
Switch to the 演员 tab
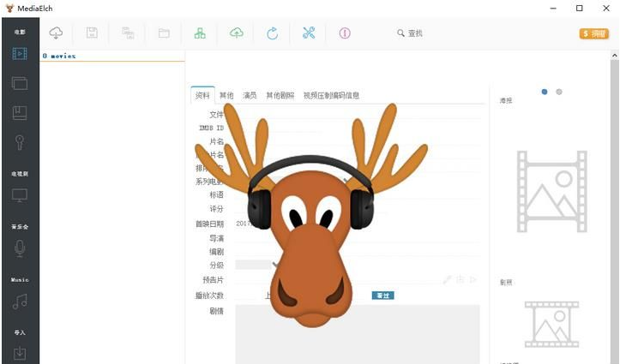click(250, 95)
